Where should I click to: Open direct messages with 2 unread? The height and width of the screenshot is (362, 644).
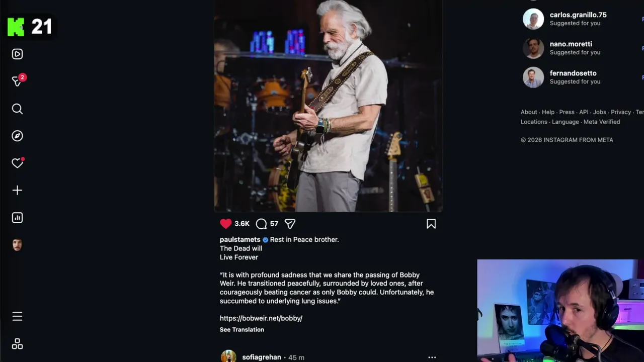coord(17,81)
